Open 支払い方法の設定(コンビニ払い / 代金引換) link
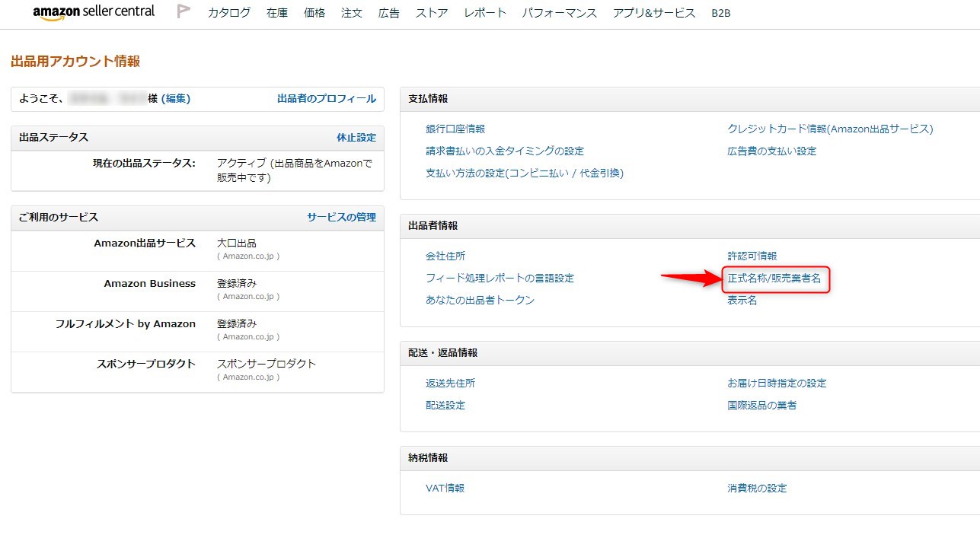980x538 pixels. point(525,173)
